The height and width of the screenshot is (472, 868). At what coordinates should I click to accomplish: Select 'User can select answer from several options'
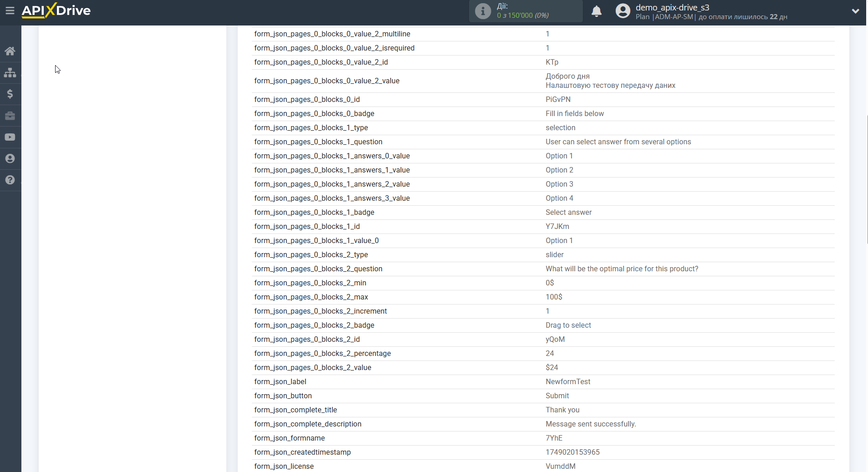click(618, 142)
